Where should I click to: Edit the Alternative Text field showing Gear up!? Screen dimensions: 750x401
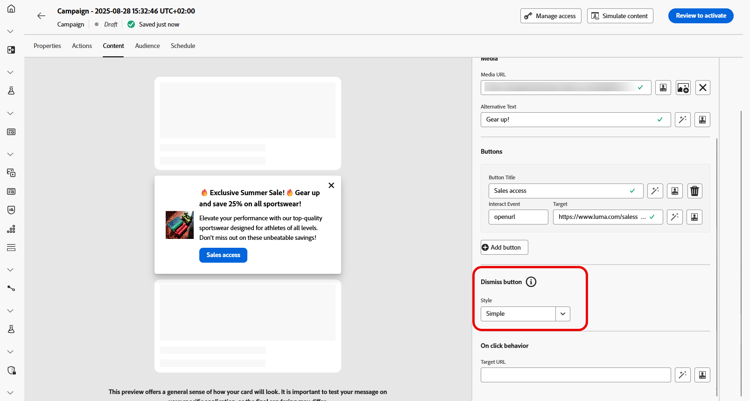[x=575, y=120]
